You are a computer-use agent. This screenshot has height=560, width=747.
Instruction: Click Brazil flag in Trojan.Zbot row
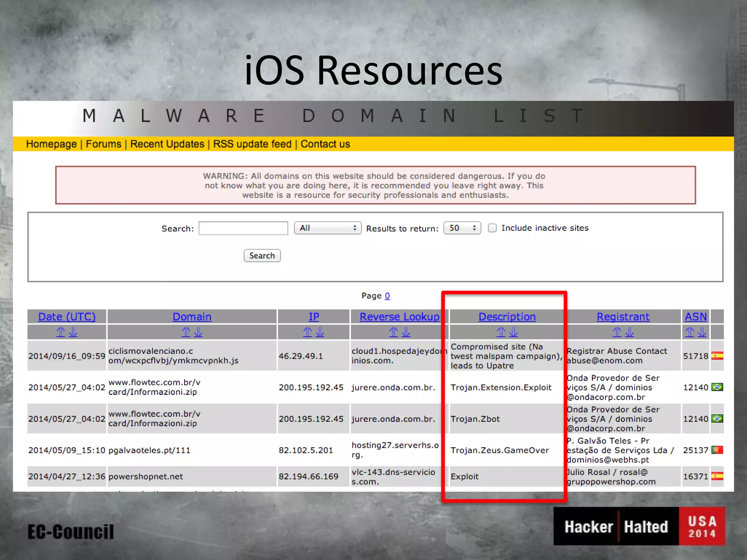coord(717,419)
